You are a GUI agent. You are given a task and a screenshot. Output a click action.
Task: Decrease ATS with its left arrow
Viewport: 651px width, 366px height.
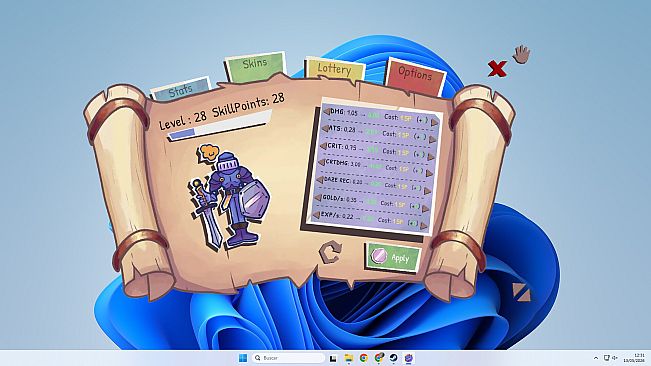click(x=326, y=129)
